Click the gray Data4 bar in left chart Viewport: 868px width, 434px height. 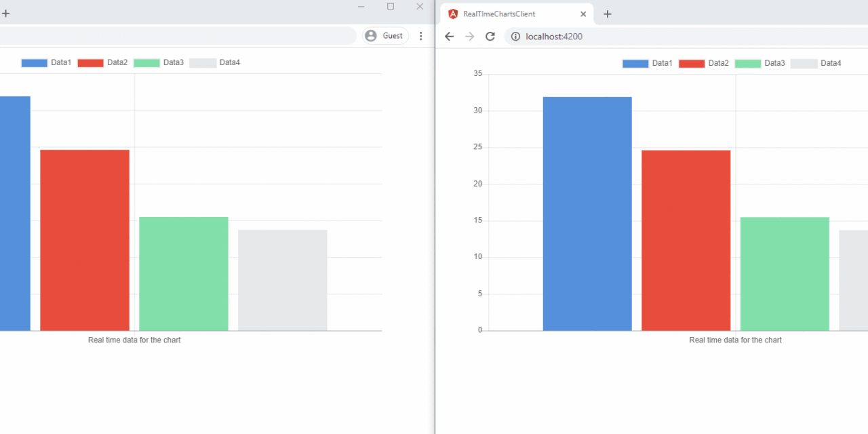point(282,280)
